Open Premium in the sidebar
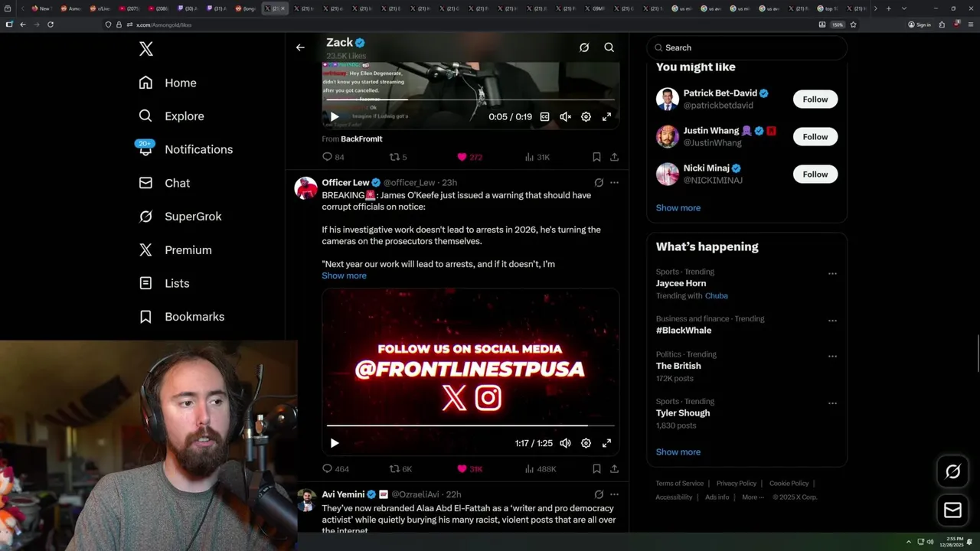 tap(175, 250)
